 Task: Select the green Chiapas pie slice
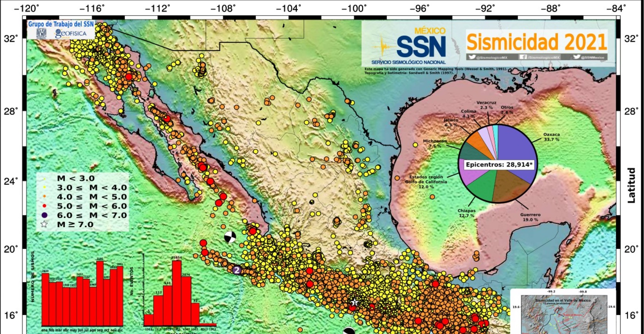(x=481, y=186)
